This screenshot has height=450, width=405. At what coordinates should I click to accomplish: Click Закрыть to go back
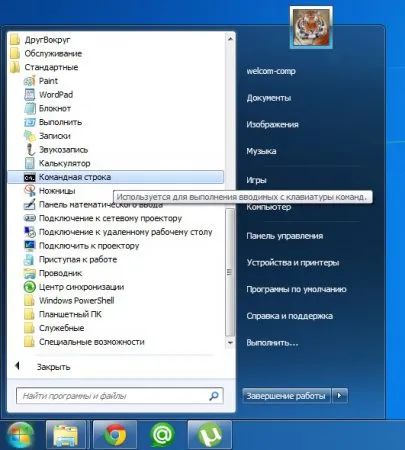pyautogui.click(x=53, y=367)
